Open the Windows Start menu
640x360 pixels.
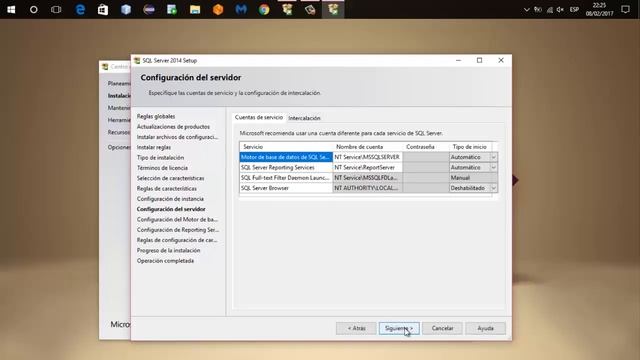[11, 9]
